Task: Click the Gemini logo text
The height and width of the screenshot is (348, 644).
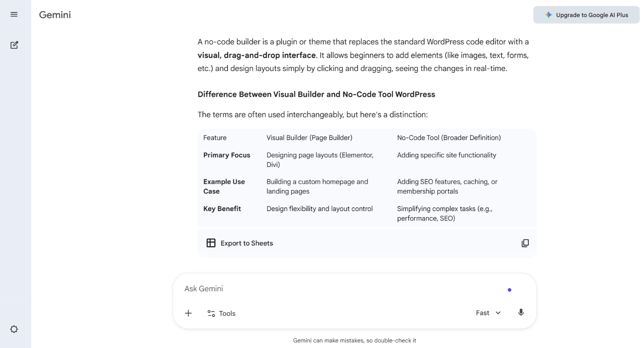Action: point(55,15)
